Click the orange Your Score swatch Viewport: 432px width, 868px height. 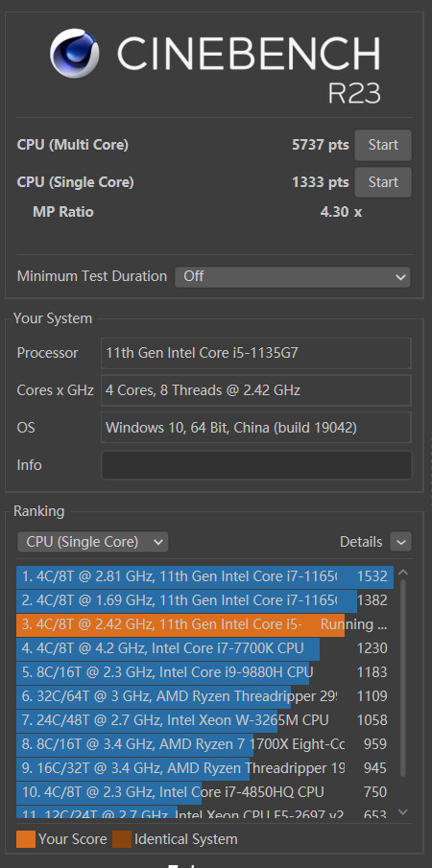click(26, 839)
